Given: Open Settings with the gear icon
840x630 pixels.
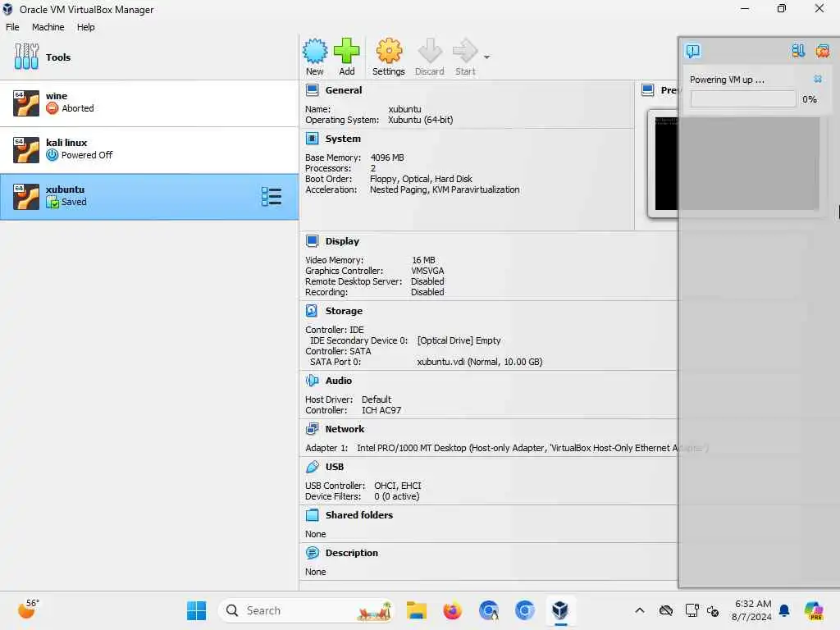Looking at the screenshot, I should [388, 52].
